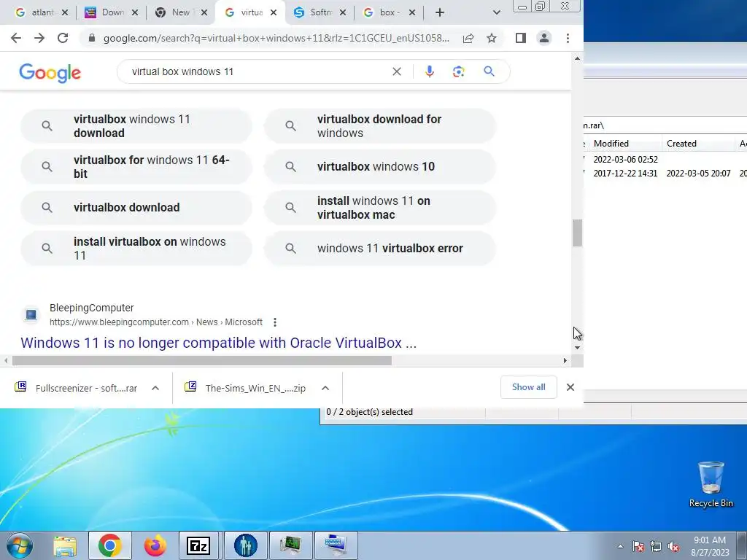Share this page icon in address bar
The height and width of the screenshot is (560, 747).
tap(468, 38)
